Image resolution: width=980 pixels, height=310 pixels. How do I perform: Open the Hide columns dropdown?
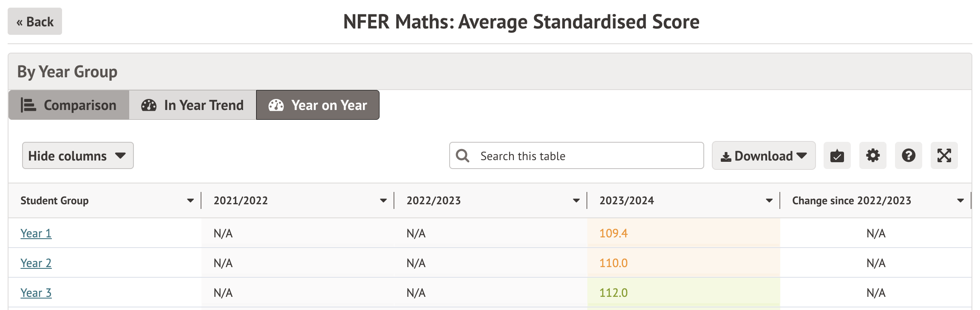pos(78,156)
